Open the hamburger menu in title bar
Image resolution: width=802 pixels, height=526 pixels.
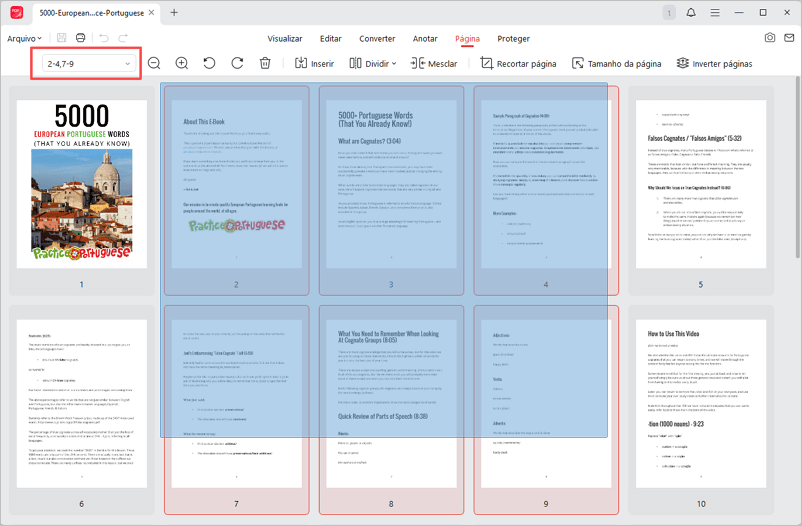pos(715,12)
